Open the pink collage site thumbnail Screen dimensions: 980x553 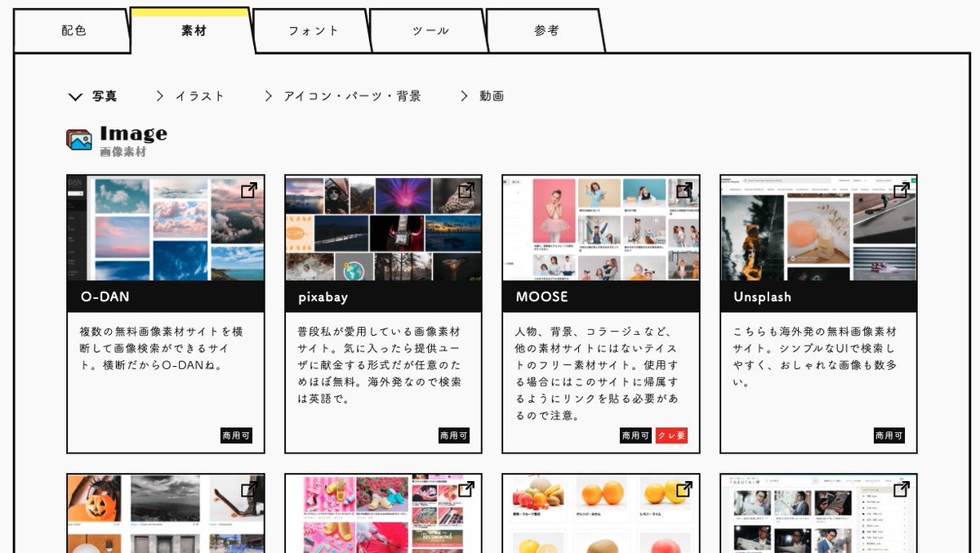[383, 514]
